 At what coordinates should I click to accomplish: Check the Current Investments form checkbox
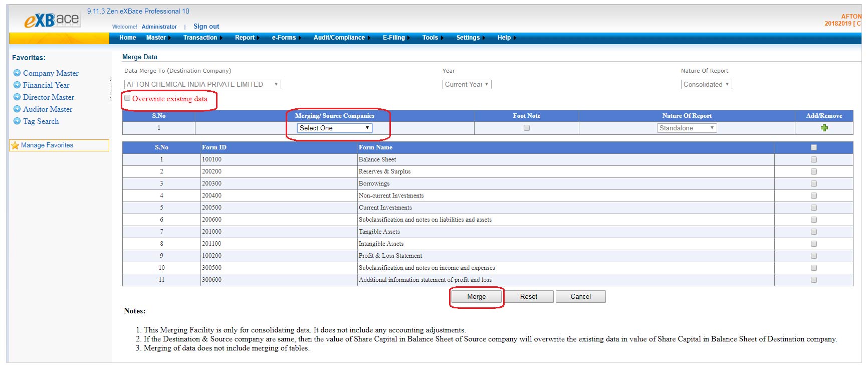pos(813,208)
